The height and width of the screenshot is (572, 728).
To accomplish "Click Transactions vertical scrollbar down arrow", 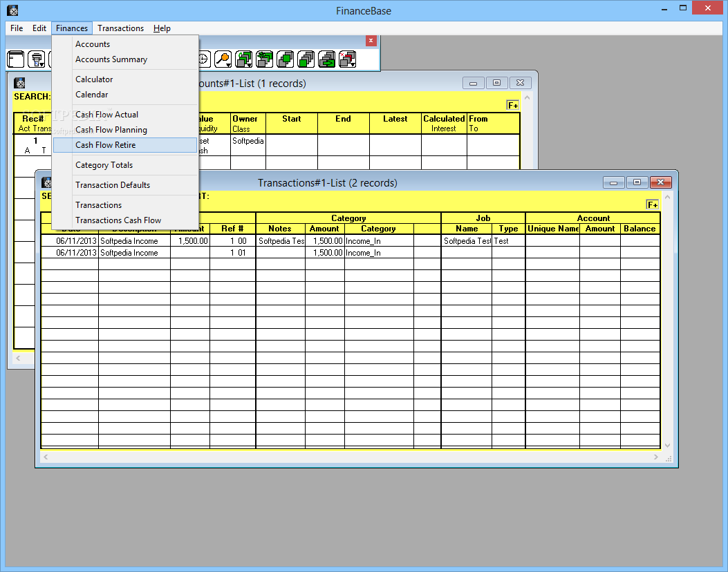I will 668,446.
